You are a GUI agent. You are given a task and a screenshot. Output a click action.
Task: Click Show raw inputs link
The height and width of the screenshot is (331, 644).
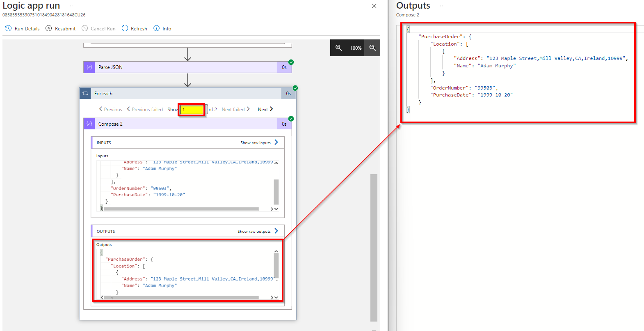(x=259, y=143)
